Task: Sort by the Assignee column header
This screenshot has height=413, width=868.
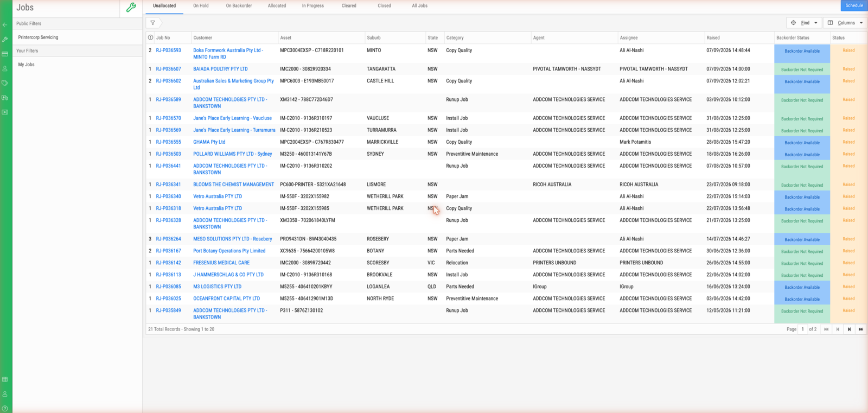Action: pos(628,38)
